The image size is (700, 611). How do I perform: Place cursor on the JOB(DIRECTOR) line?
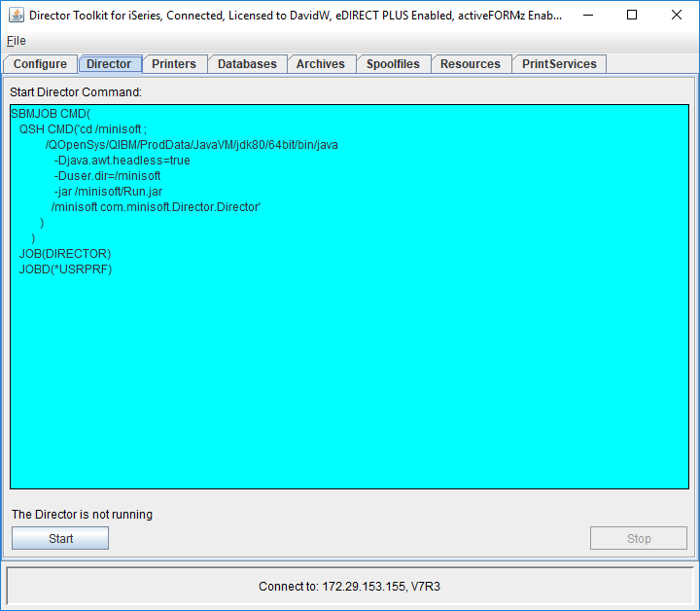[65, 254]
